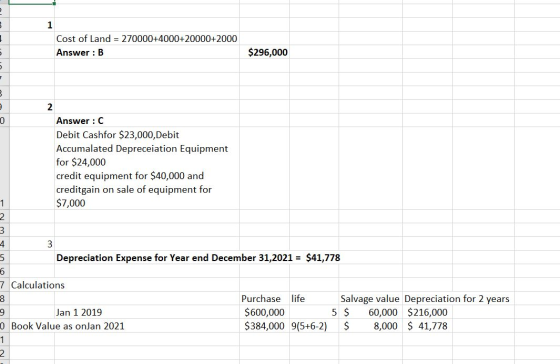Click the 'Calculations' label cell
The height and width of the screenshot is (364, 560).
tap(32, 285)
